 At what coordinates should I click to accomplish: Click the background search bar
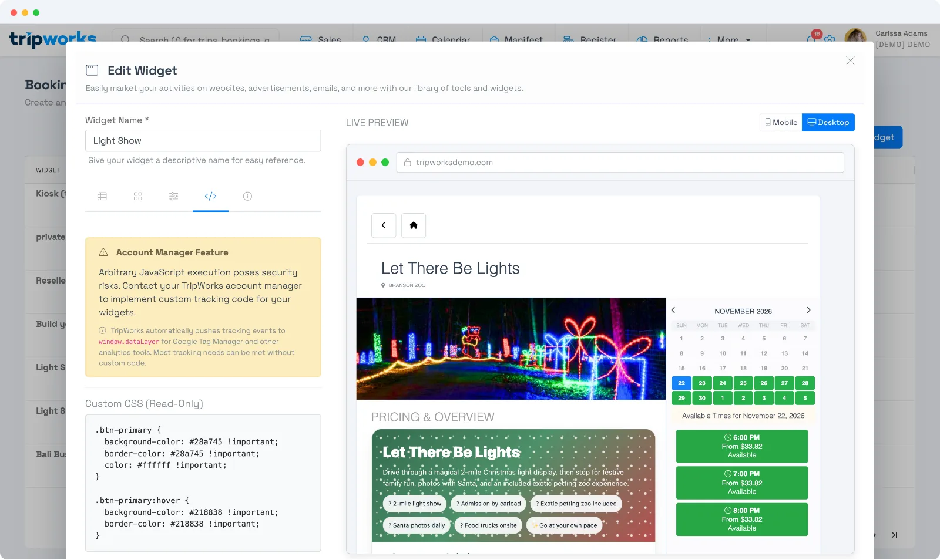(x=196, y=36)
